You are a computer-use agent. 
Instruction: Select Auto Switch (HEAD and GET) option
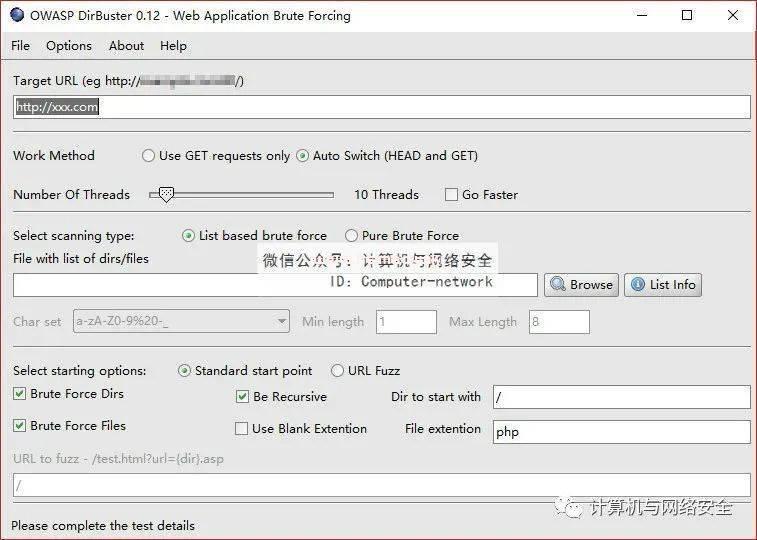(303, 156)
